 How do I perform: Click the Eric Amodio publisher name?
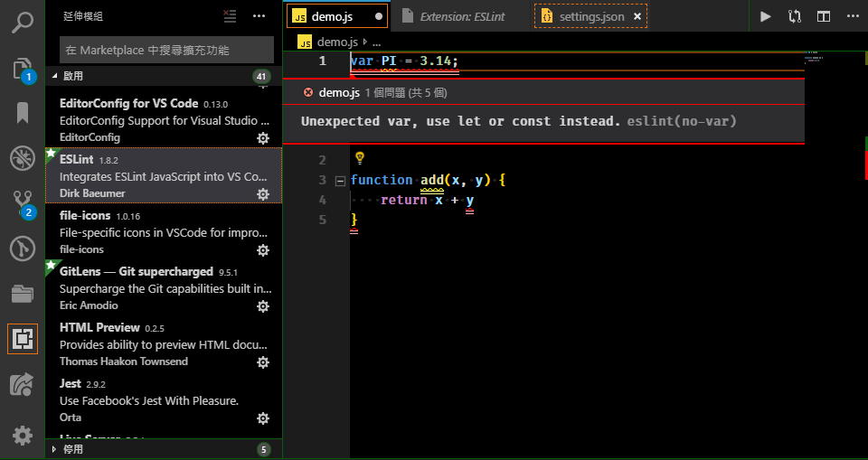point(89,305)
